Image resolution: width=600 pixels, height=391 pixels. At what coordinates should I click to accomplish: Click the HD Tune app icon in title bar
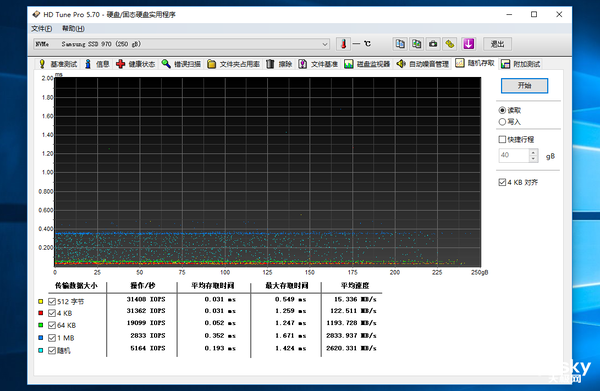(36, 15)
